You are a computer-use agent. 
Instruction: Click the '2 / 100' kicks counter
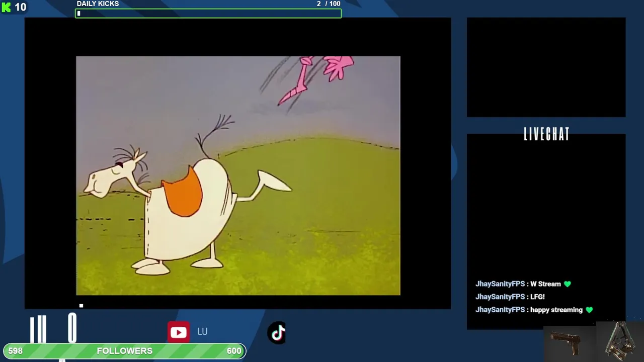point(329,4)
